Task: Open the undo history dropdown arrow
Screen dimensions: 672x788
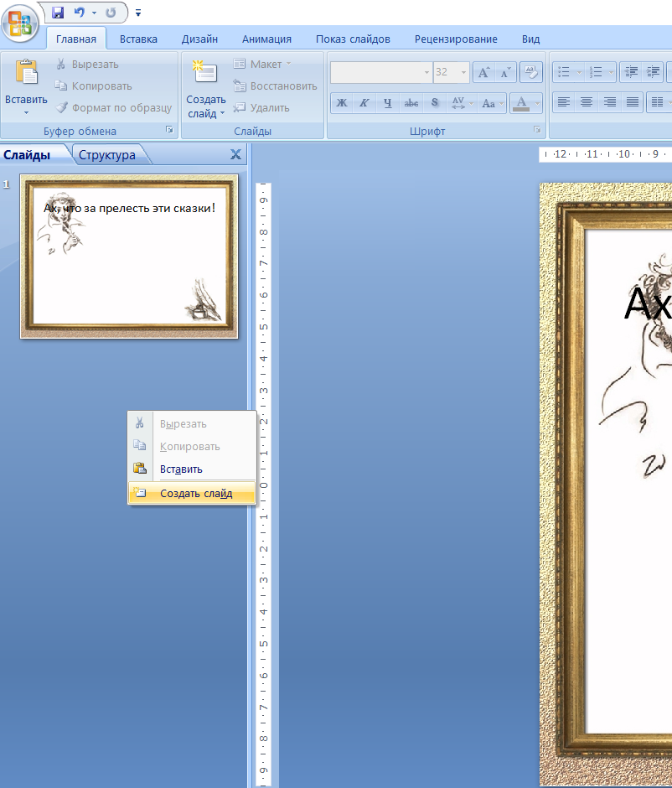Action: [x=94, y=13]
